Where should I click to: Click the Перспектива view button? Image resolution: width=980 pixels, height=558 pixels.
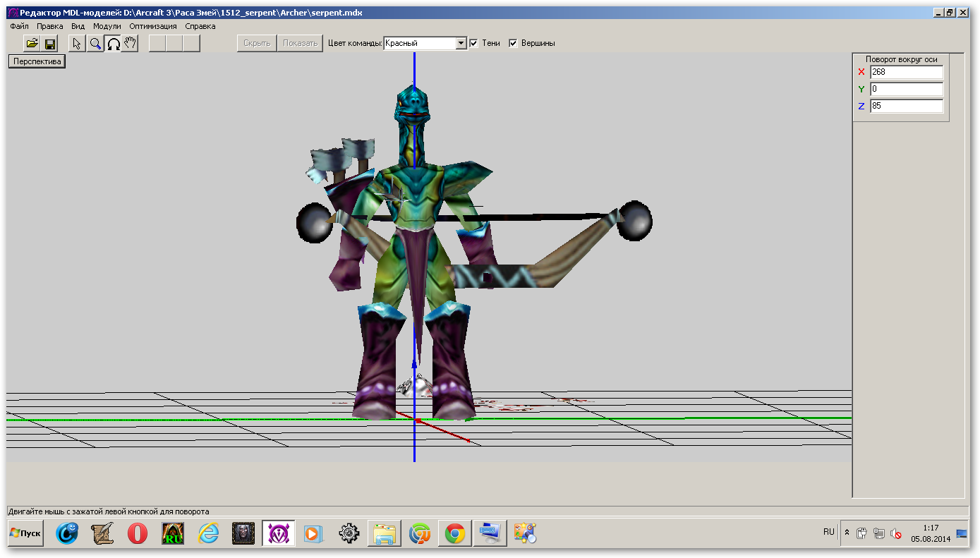[x=37, y=61]
